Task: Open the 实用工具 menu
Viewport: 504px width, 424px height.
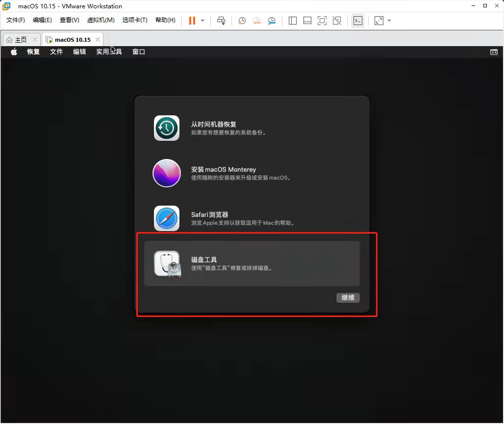Action: (x=108, y=52)
